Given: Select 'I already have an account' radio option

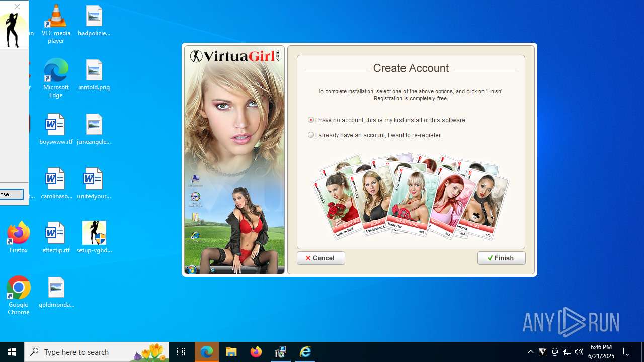Looking at the screenshot, I should click(x=311, y=135).
